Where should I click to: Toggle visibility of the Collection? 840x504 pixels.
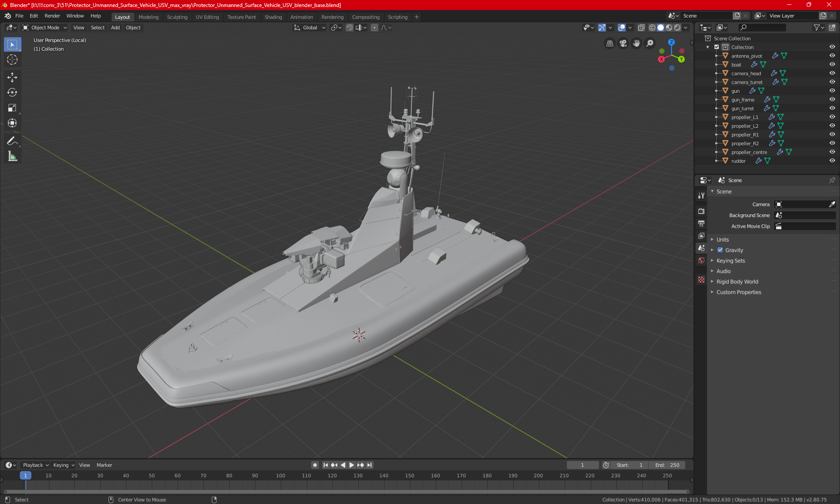[x=832, y=47]
